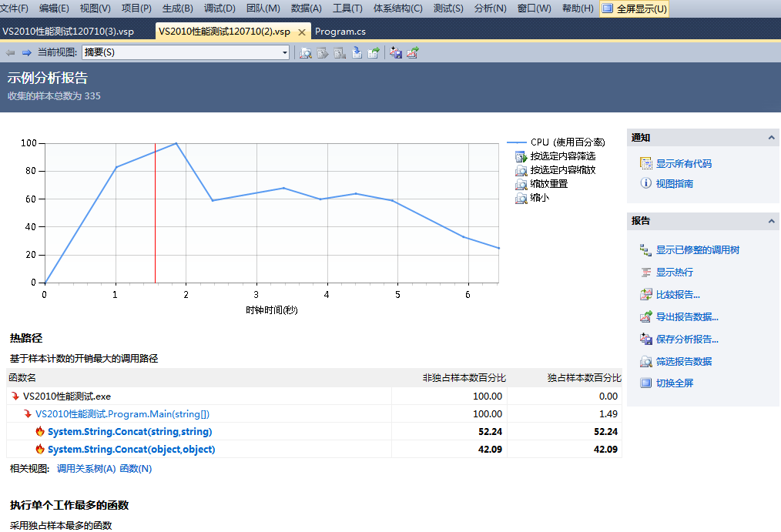Click the 按选定内容筛选 filter icon by the chart
Viewport: 781px width, 532px height.
521,156
